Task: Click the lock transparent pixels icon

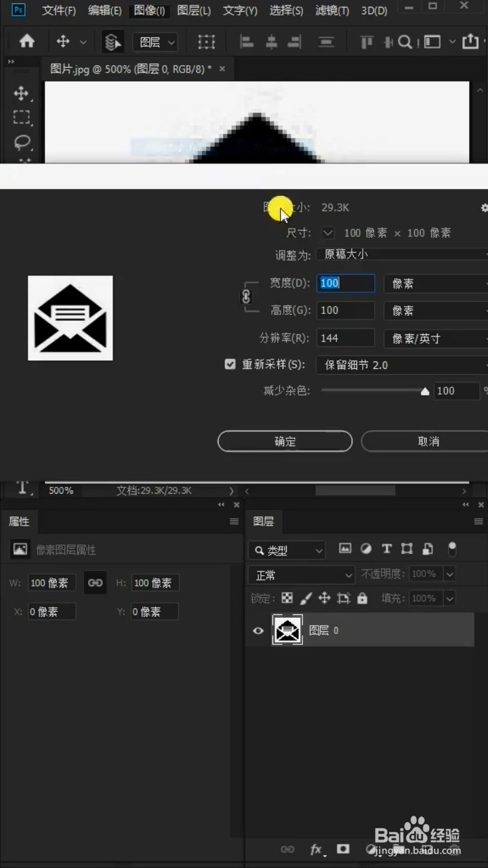Action: click(x=287, y=598)
